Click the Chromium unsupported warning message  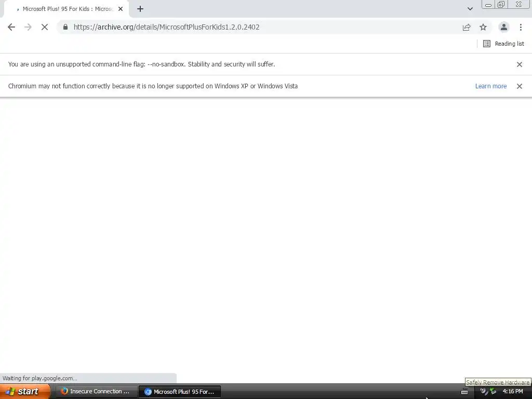(153, 86)
